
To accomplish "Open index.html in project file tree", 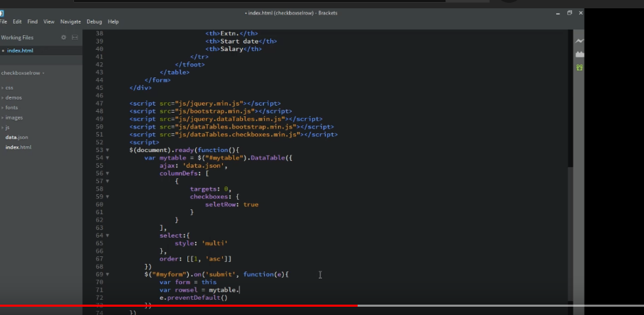I will (18, 147).
